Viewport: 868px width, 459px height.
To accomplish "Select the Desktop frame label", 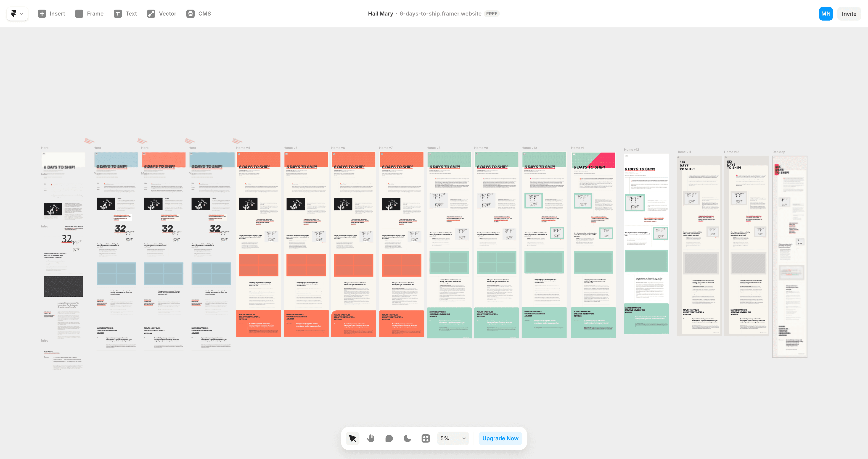I will point(779,152).
